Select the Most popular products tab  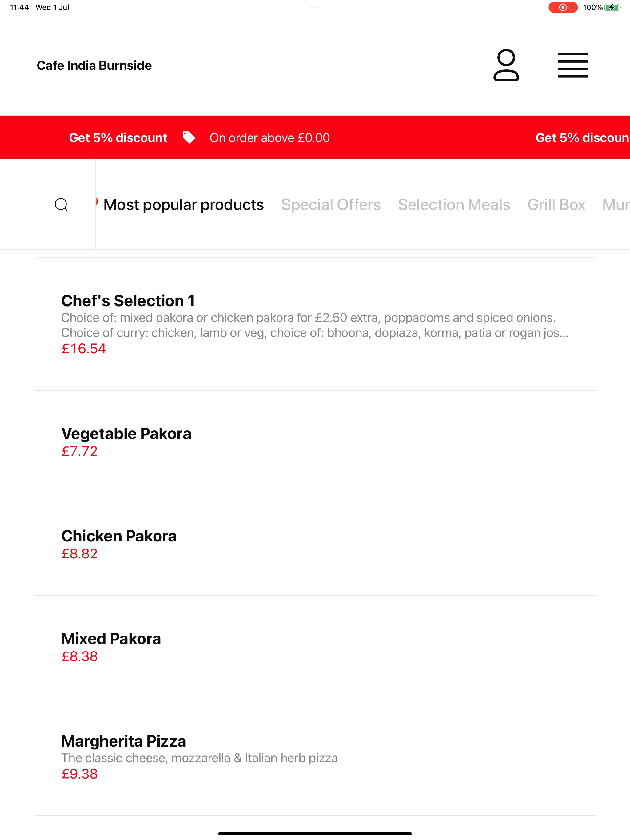[184, 205]
